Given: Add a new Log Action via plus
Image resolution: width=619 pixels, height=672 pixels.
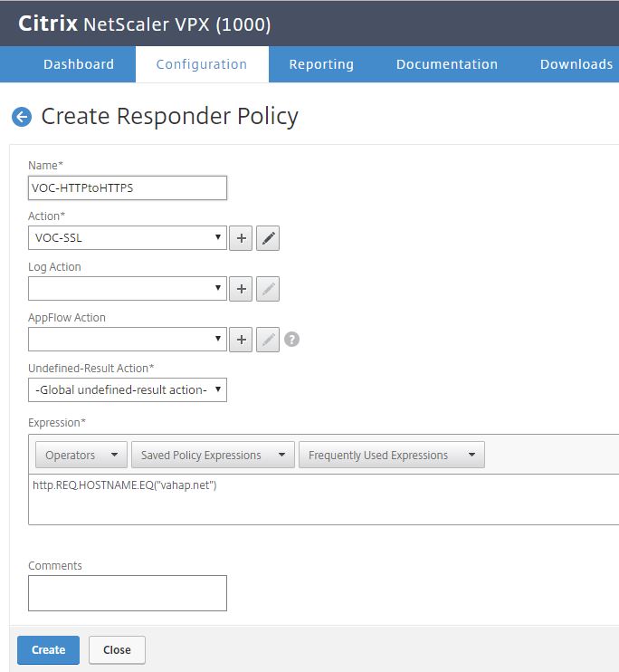Looking at the screenshot, I should tap(241, 289).
